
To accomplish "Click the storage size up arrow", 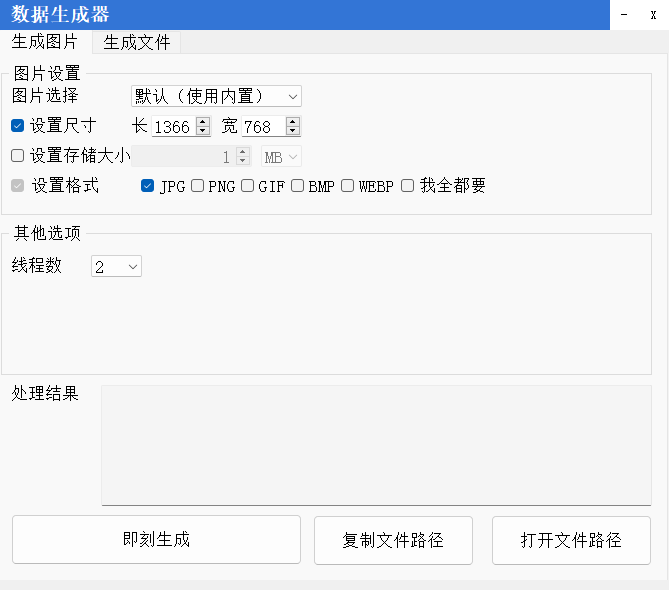I will pos(243,151).
